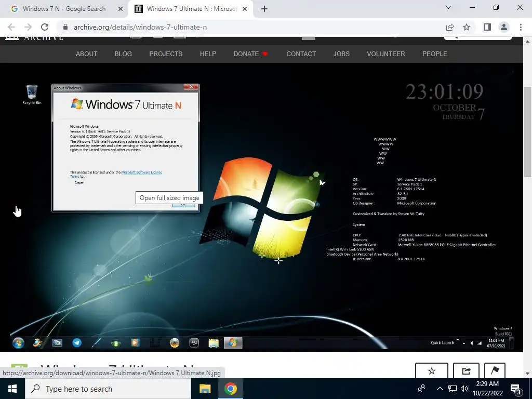Open the VOLUNTEER link

[386, 54]
